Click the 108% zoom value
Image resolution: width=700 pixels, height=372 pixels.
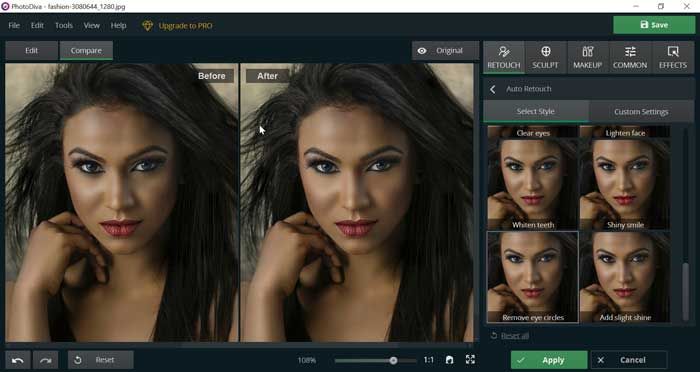(307, 360)
